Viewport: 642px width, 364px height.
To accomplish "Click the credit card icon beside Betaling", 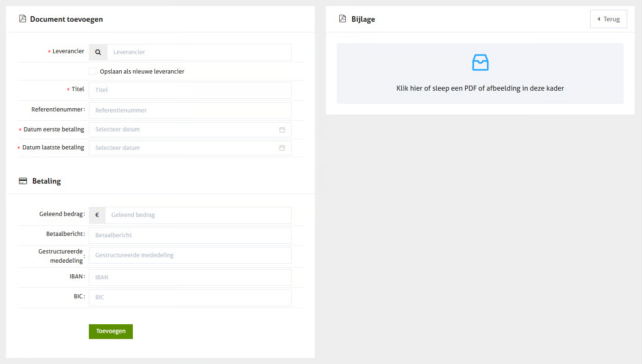I will click(23, 181).
